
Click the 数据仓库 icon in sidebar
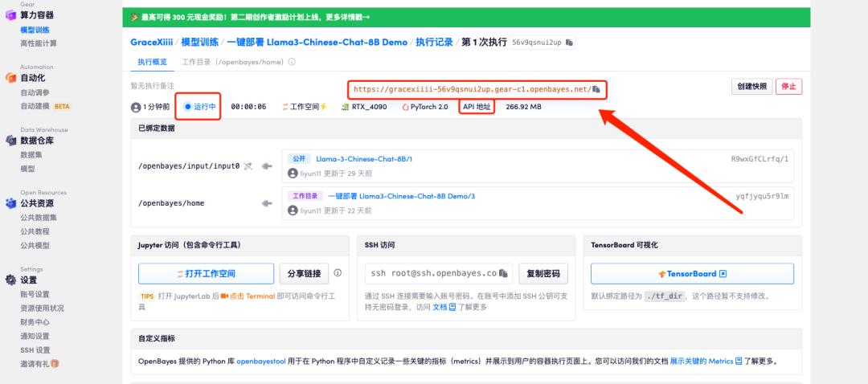tap(10, 141)
